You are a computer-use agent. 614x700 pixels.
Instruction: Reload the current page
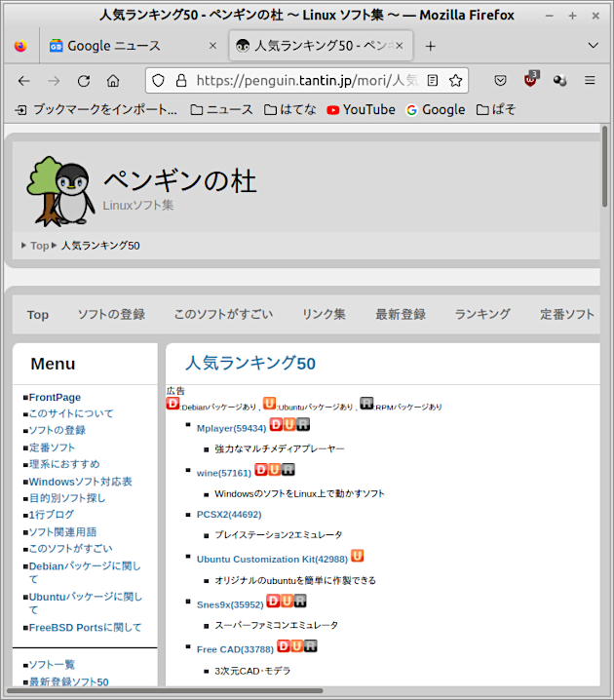tap(84, 81)
